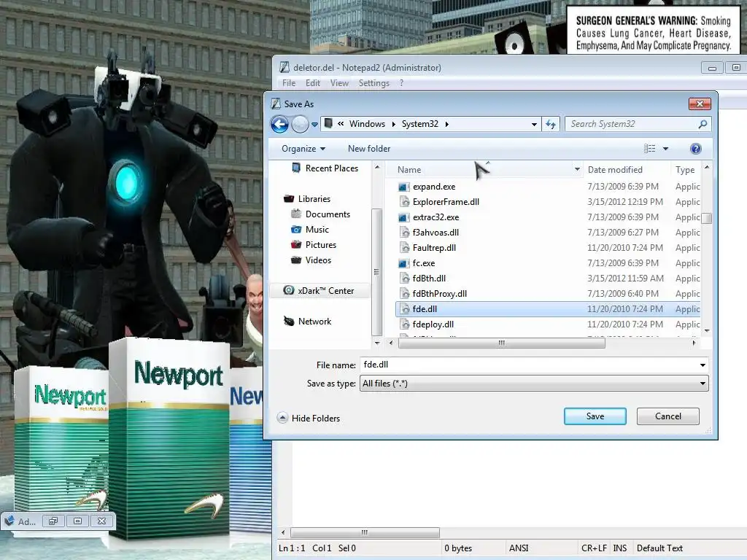Select fdeploy.dll file icon

tap(404, 324)
